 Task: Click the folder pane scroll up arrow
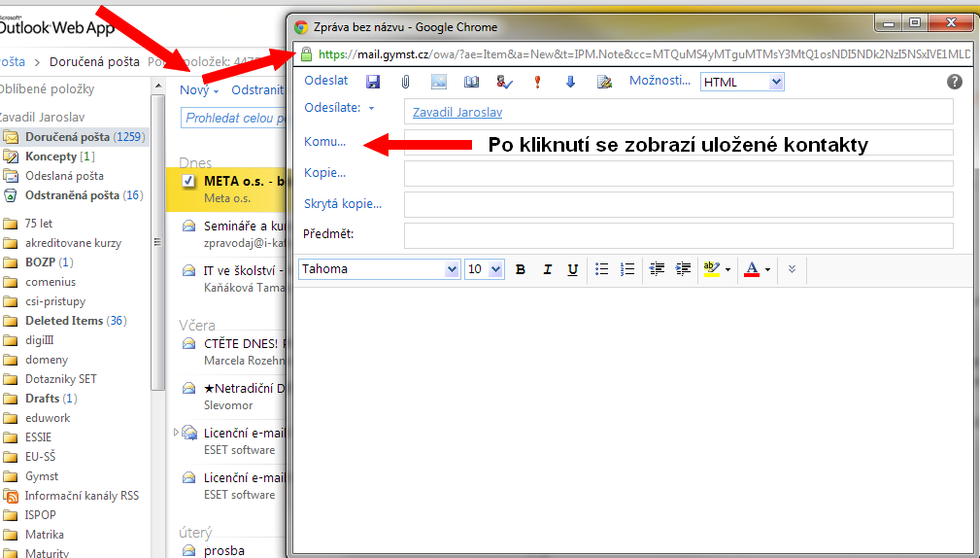[x=158, y=86]
